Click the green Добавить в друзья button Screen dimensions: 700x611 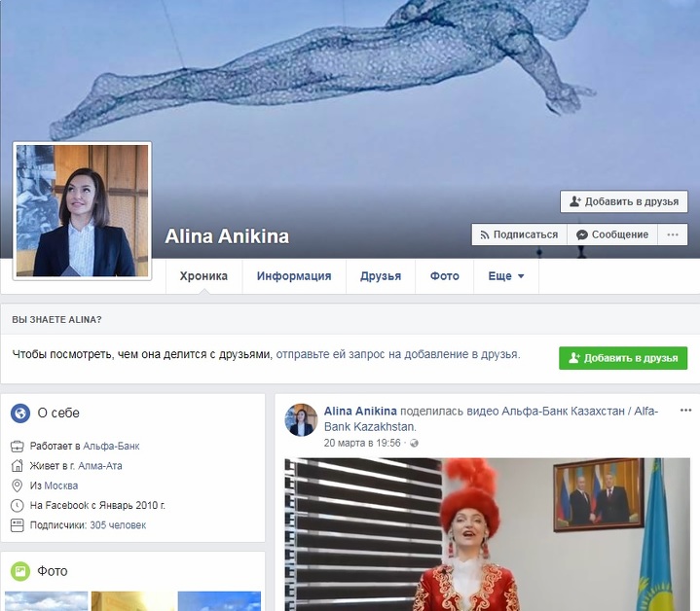coord(623,358)
